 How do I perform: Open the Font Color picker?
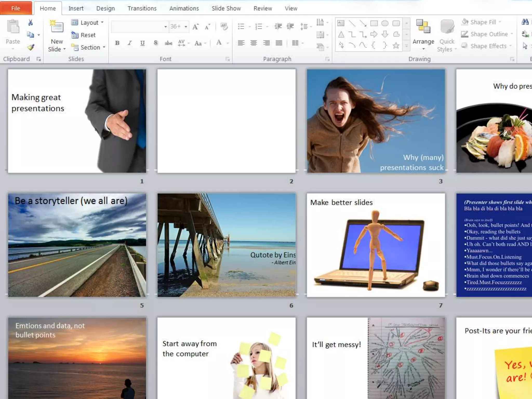[x=227, y=43]
